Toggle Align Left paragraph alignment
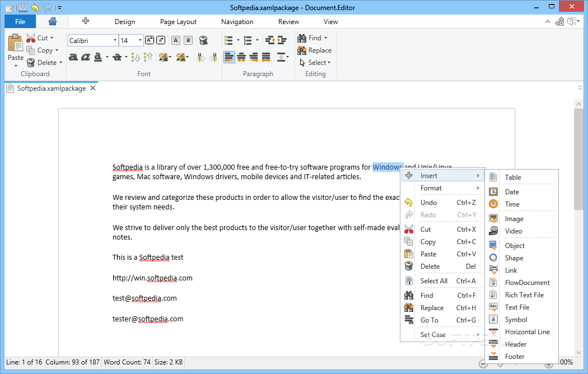The image size is (588, 374). pos(229,57)
